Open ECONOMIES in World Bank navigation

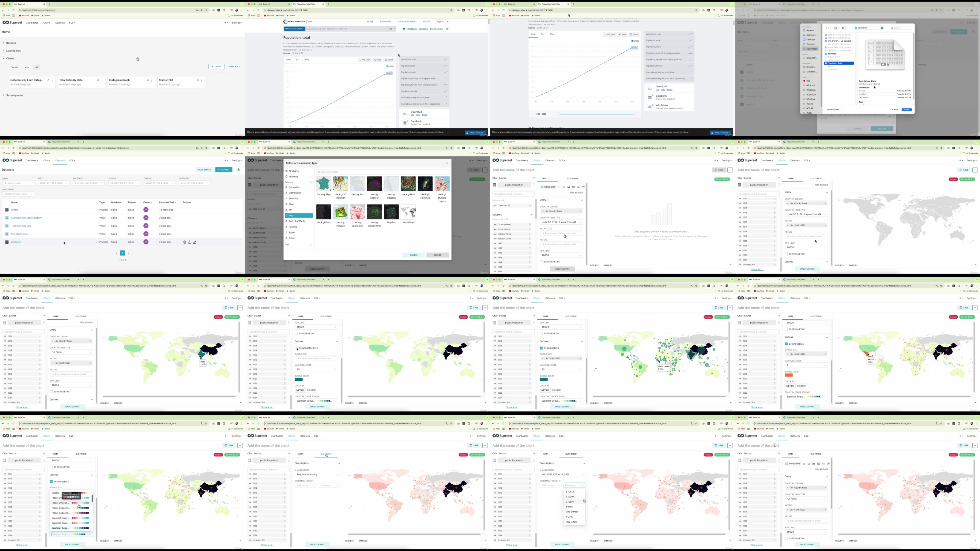point(385,22)
